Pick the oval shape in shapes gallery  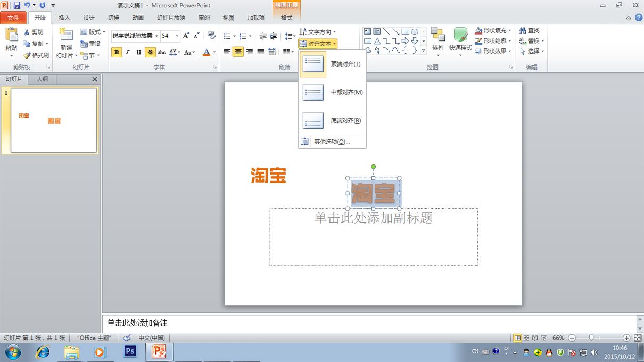click(415, 31)
